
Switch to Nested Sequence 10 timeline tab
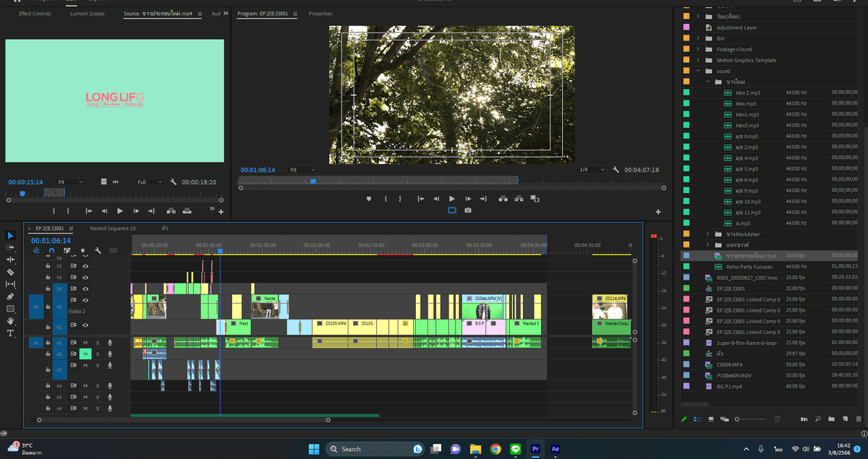[113, 228]
